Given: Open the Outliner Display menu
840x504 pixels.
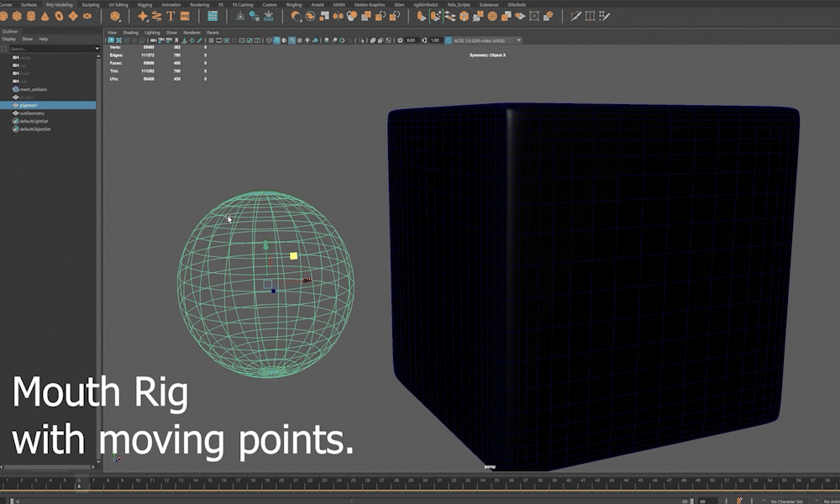Looking at the screenshot, I should click(x=8, y=39).
